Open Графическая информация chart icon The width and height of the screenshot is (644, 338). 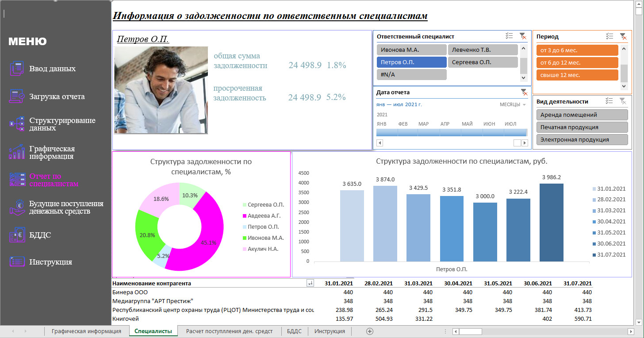coord(17,152)
